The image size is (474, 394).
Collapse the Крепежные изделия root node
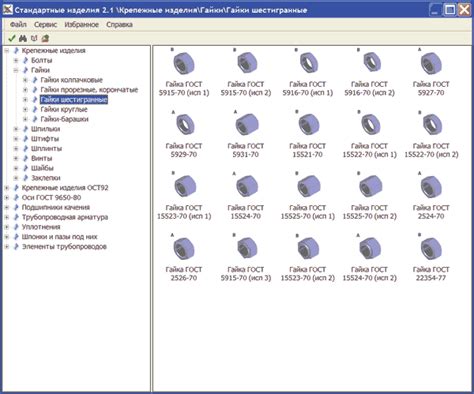pos(6,51)
